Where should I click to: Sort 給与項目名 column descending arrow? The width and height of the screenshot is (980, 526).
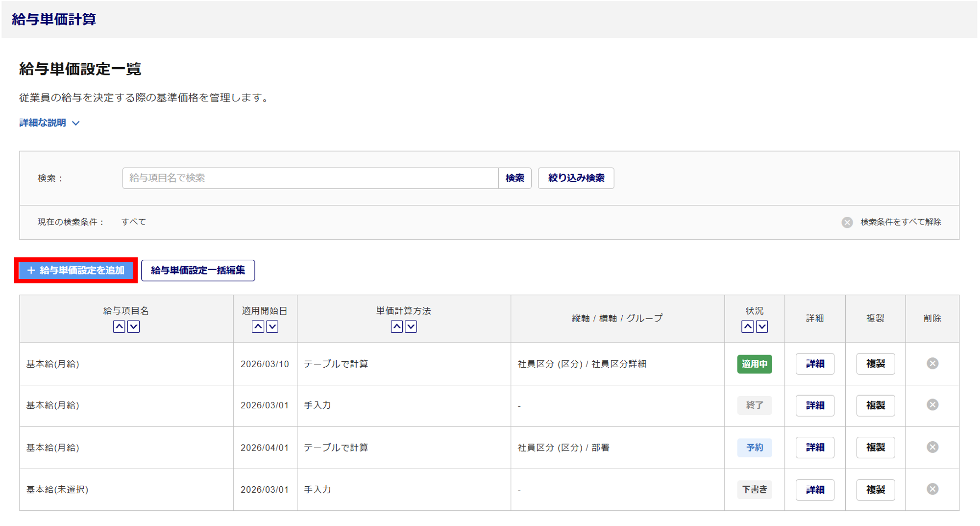point(133,326)
